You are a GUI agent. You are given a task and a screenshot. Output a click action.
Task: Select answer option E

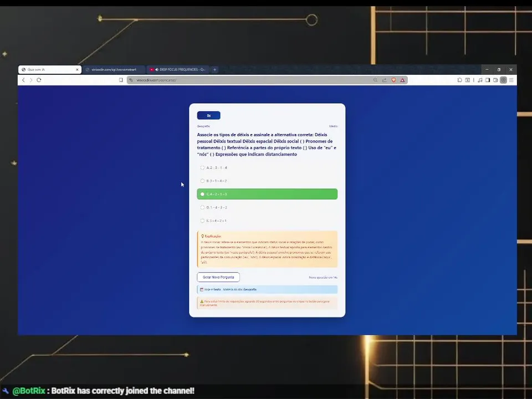[267, 221]
